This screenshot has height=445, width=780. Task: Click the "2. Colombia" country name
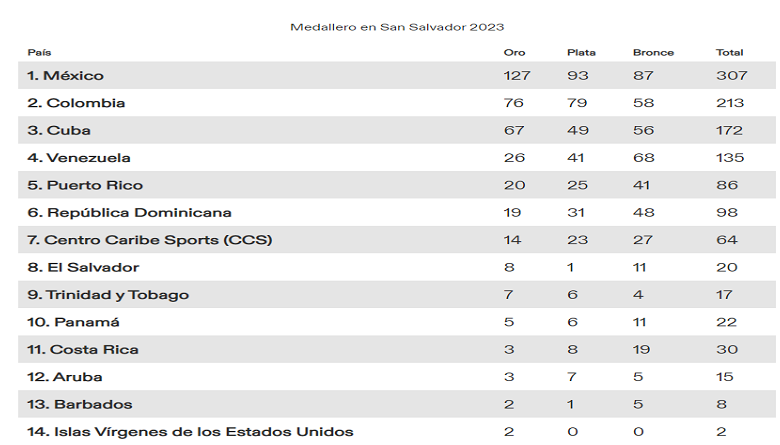point(76,103)
